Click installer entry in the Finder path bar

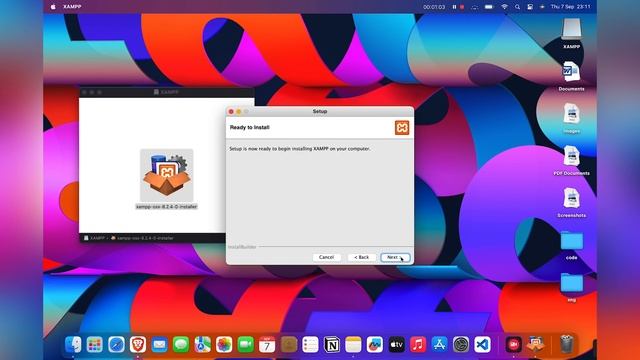point(142,238)
